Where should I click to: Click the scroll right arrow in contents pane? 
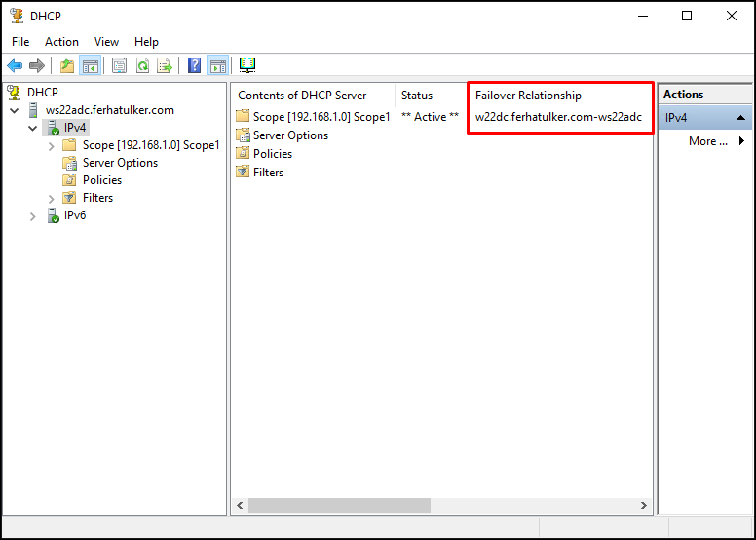point(644,505)
